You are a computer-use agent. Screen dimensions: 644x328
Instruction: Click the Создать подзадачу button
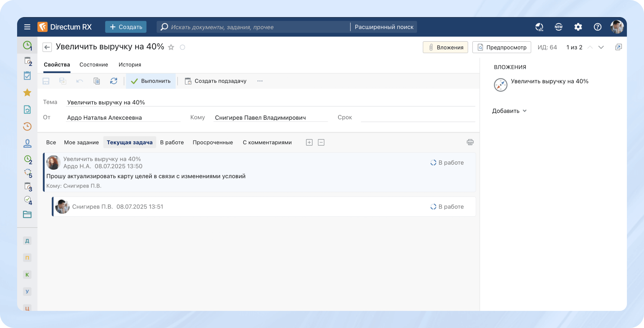(215, 81)
